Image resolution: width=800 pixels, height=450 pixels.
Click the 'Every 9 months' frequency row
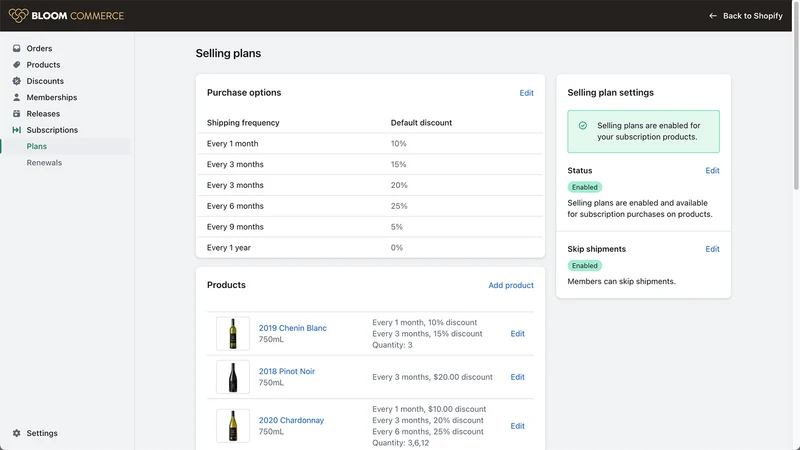(x=370, y=227)
